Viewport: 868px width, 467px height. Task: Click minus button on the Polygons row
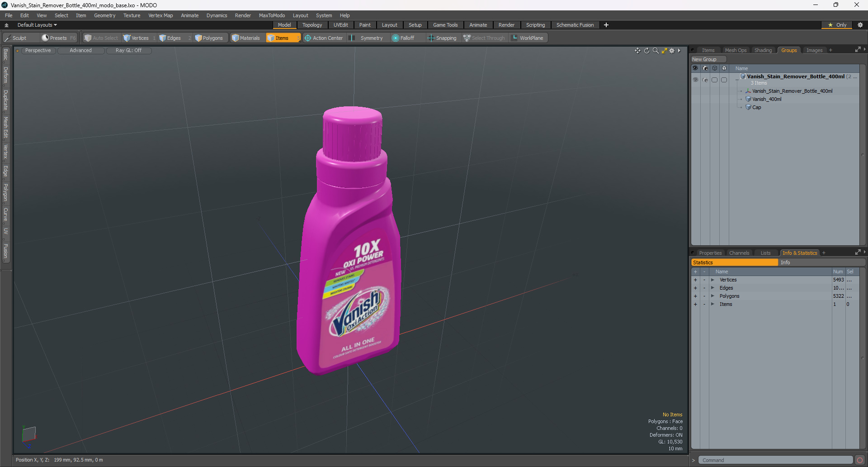coord(704,296)
